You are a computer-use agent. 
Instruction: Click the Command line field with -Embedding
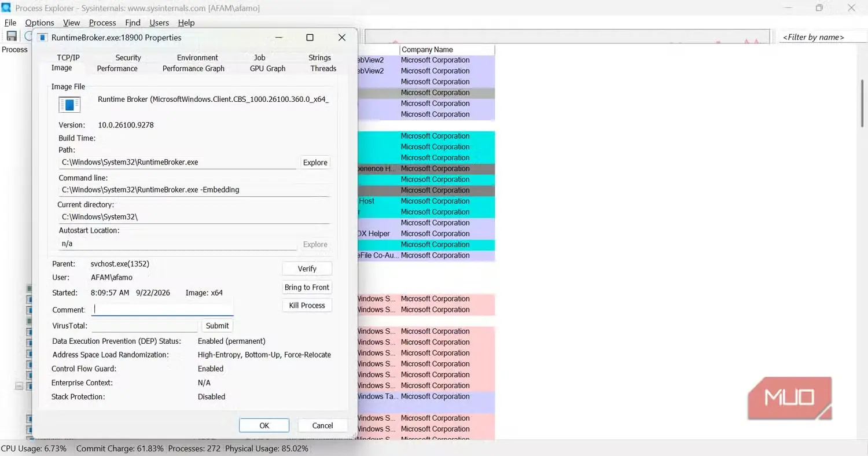tap(194, 190)
